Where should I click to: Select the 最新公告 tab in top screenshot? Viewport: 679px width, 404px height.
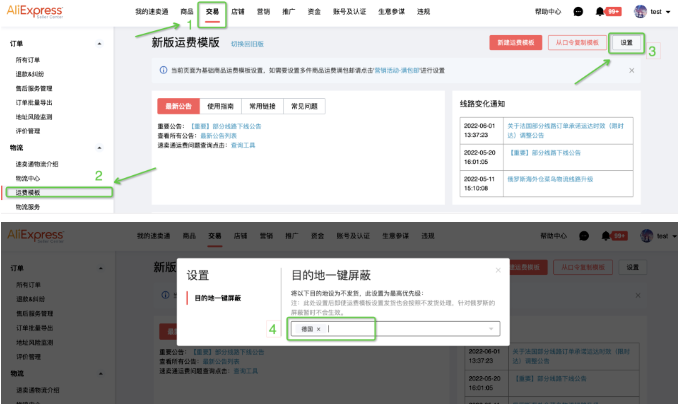click(178, 106)
